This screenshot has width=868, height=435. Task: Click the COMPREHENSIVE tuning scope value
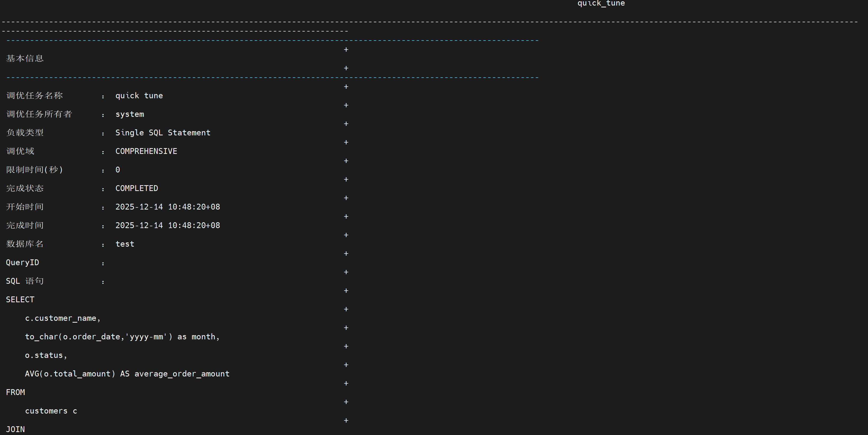pyautogui.click(x=146, y=152)
